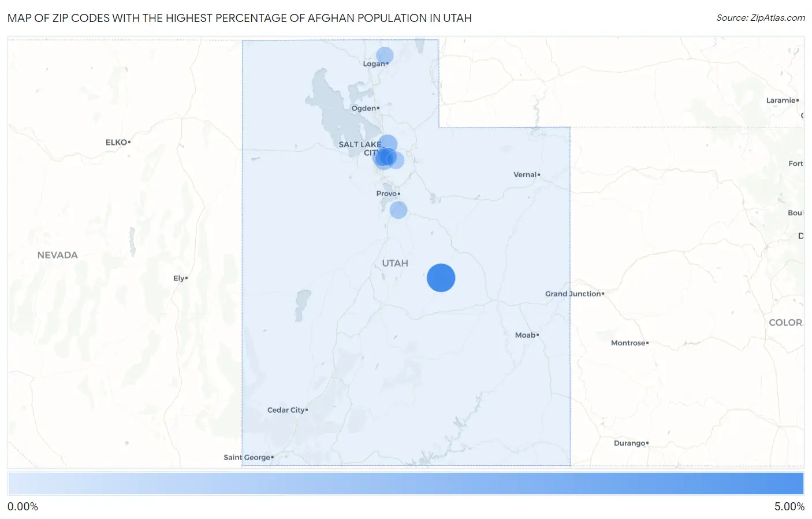Select the bubble marker near Logan

pos(385,55)
